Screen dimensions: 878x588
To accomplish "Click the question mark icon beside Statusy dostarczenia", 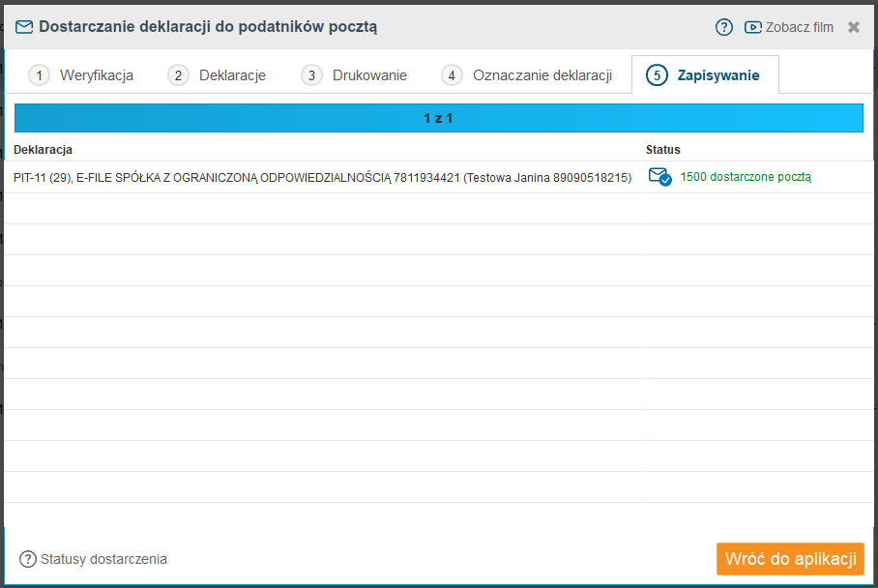I will (x=28, y=559).
